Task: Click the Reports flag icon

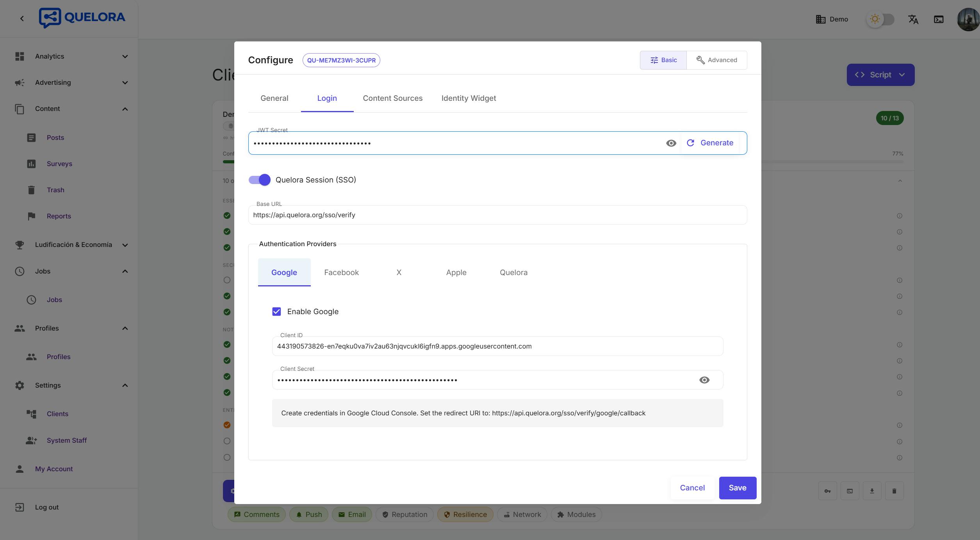Action: pos(31,216)
